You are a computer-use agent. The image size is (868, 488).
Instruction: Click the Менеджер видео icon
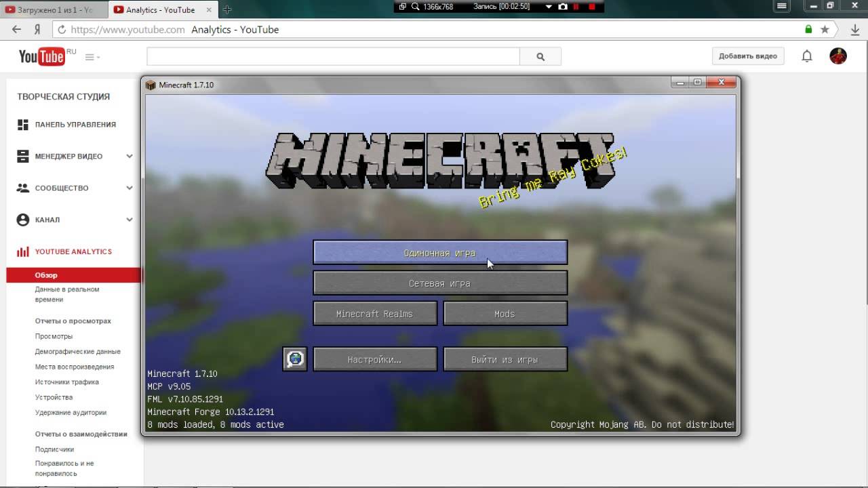tap(23, 157)
